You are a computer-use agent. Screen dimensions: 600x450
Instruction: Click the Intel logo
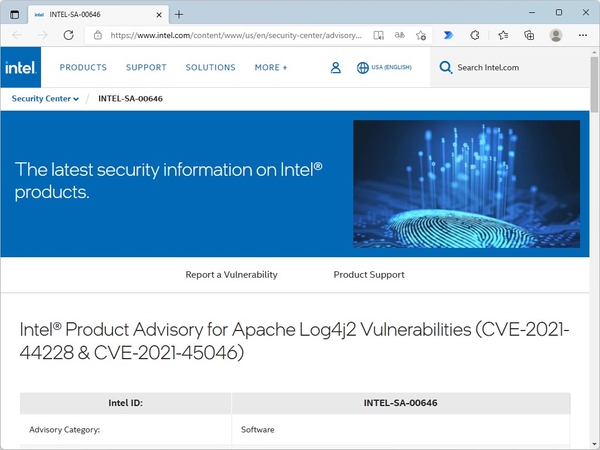(21, 67)
